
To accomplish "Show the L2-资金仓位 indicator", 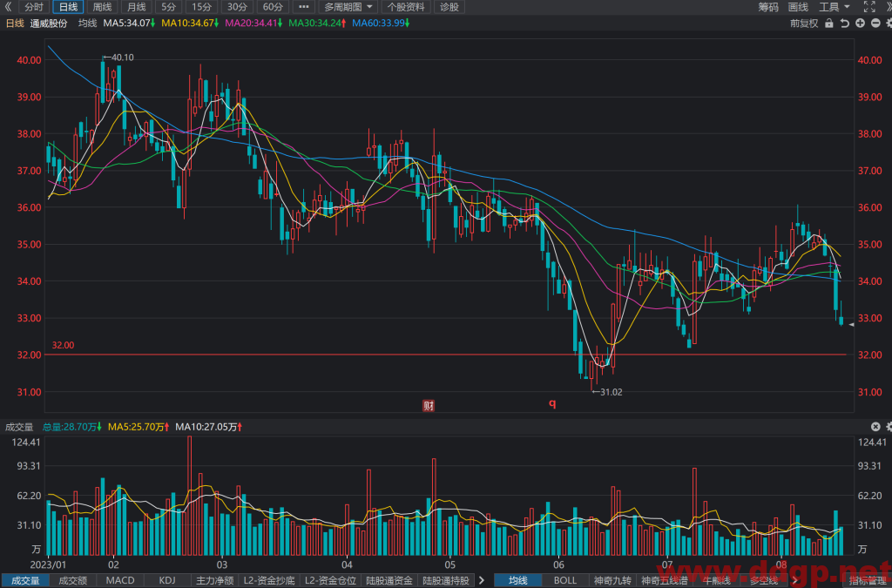I will tap(330, 581).
